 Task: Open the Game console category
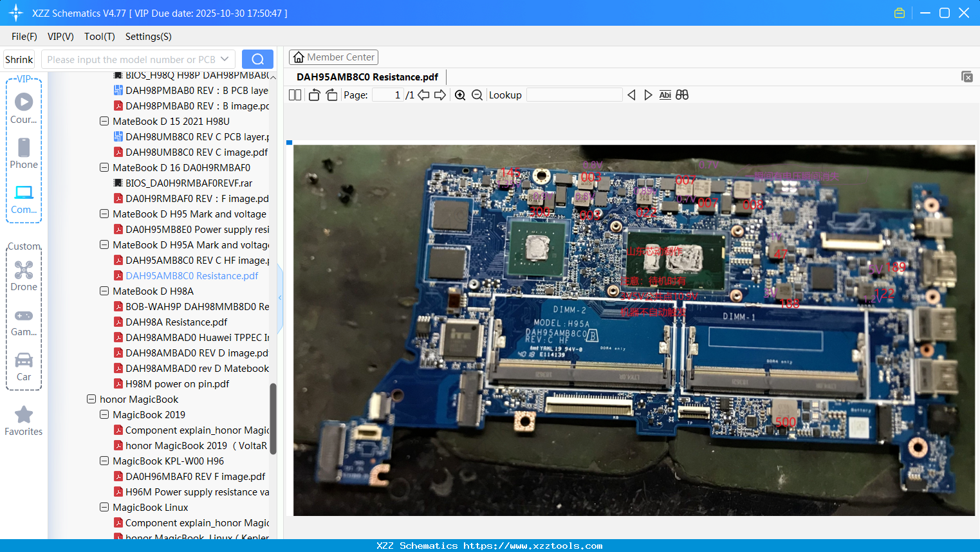click(x=24, y=322)
